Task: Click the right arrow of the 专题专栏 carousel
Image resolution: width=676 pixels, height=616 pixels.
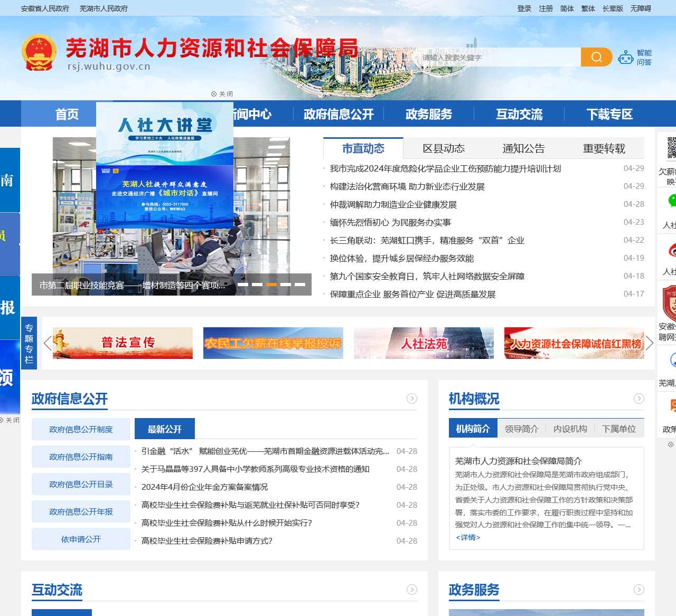Action: click(x=650, y=343)
